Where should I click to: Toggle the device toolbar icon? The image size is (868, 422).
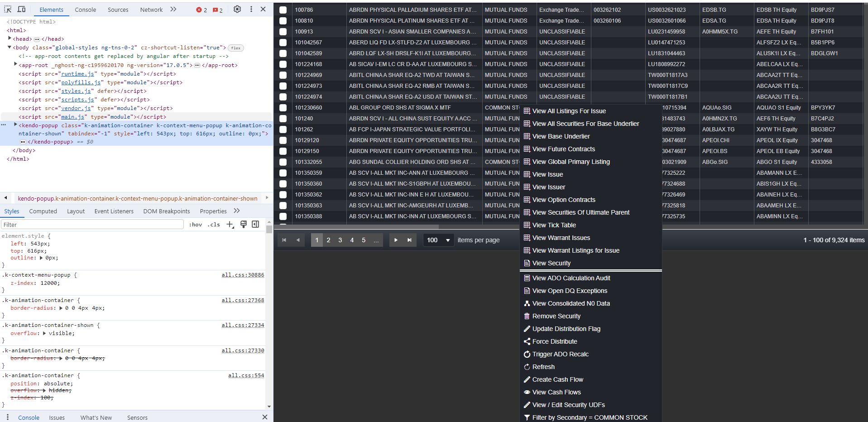pyautogui.click(x=21, y=9)
